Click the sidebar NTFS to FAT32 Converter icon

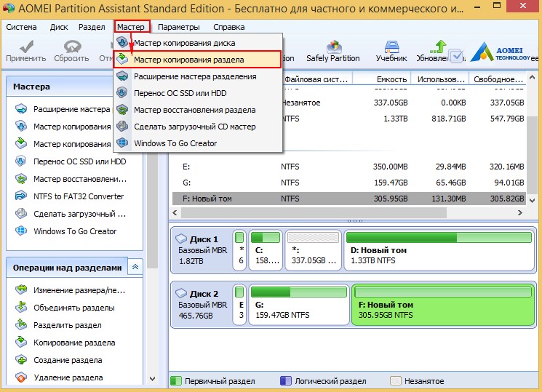(x=21, y=196)
